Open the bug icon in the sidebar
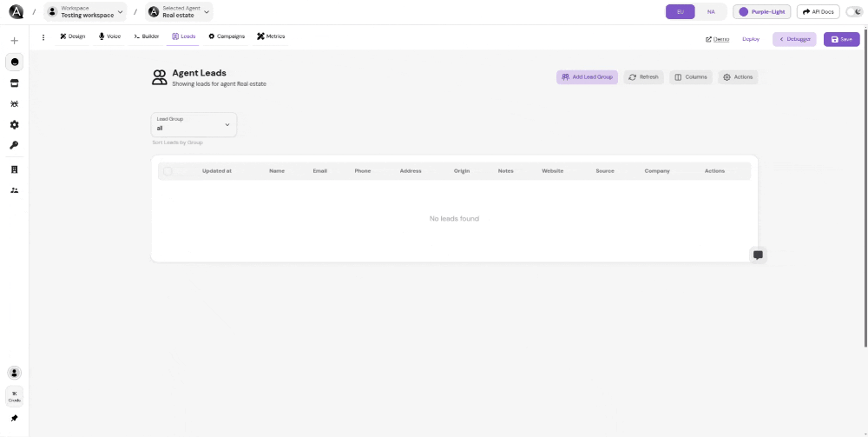Image resolution: width=868 pixels, height=437 pixels. coord(15,103)
